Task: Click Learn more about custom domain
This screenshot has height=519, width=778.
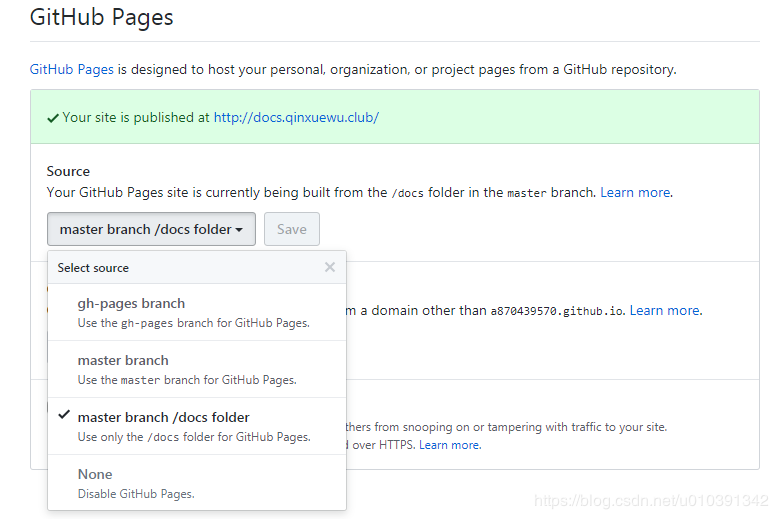Action: pos(665,310)
